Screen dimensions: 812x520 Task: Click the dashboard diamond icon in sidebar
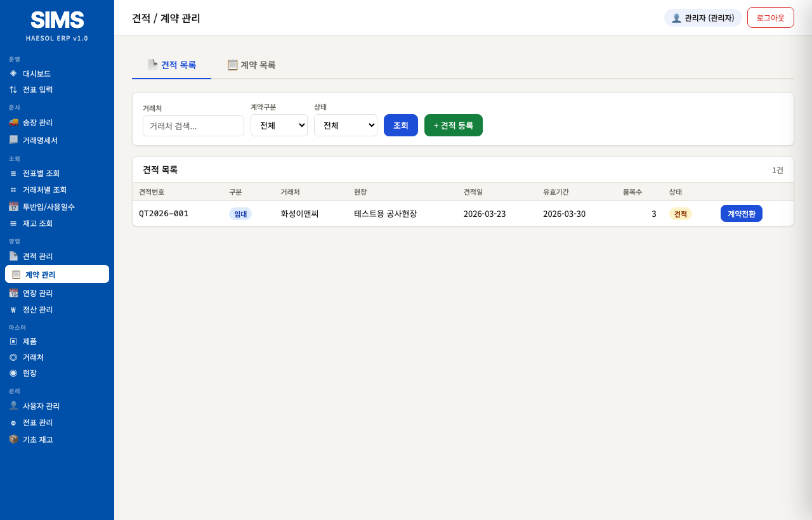[13, 73]
